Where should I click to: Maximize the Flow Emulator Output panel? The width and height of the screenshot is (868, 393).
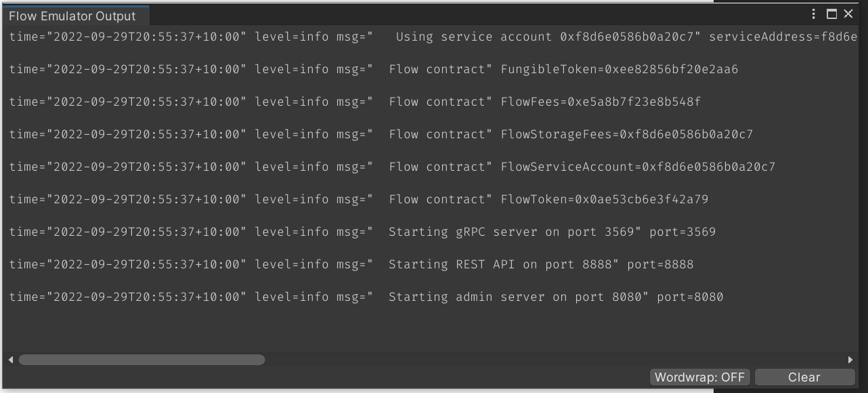[x=831, y=13]
